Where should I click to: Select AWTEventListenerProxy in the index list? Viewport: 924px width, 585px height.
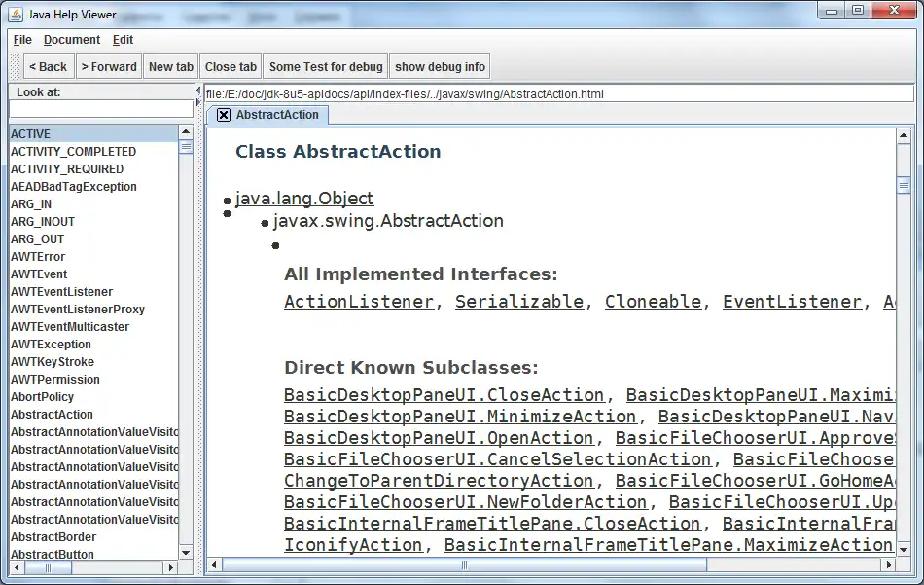click(93, 310)
